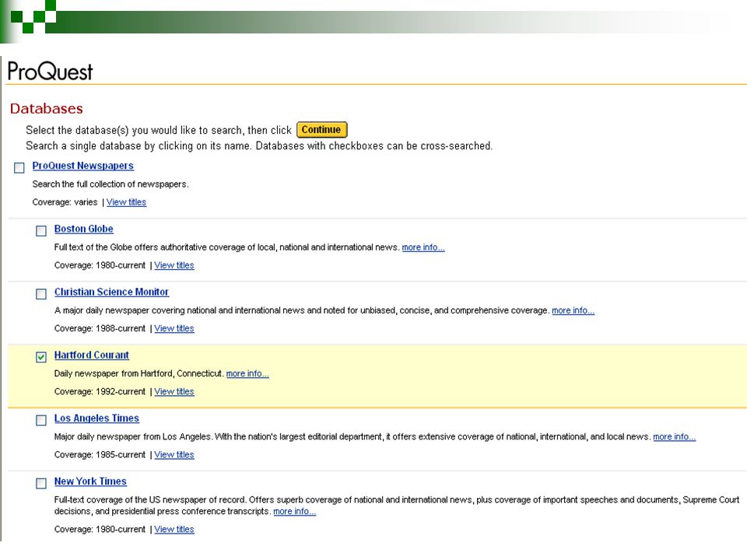This screenshot has width=747, height=560.
Task: Tick the ProQuest Newspapers checkbox
Action: 19,168
